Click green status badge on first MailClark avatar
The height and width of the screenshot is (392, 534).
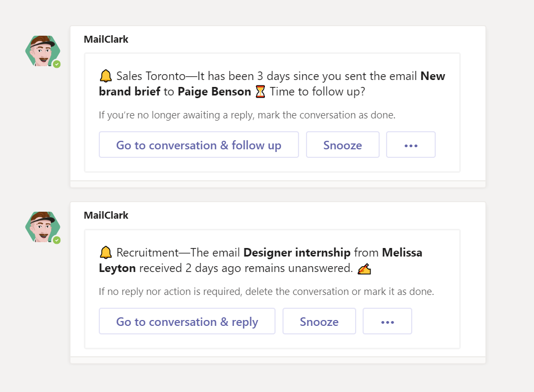pyautogui.click(x=57, y=64)
